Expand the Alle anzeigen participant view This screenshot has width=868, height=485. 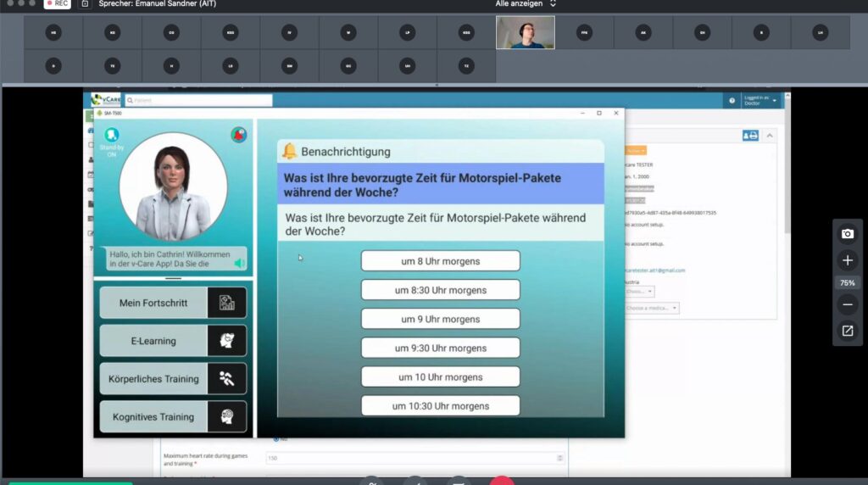(526, 3)
